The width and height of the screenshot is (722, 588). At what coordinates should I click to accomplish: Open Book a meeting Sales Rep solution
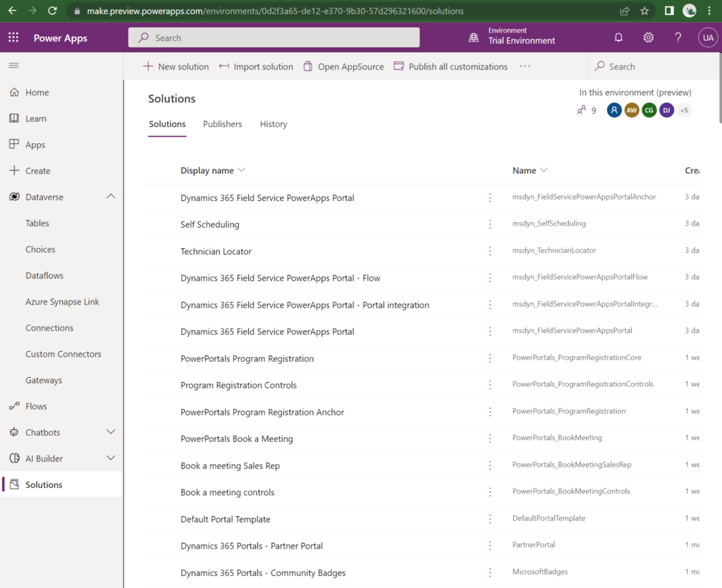[231, 465]
